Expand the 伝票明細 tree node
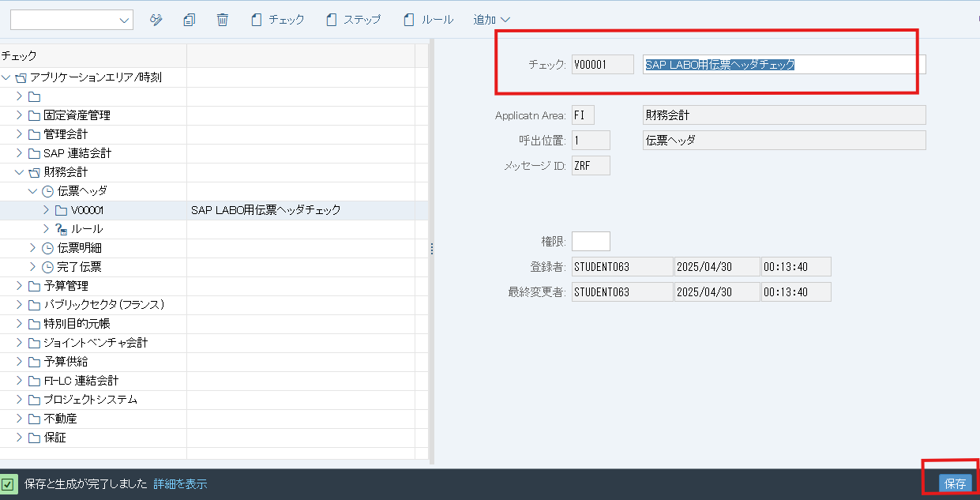The image size is (980, 500). (x=32, y=248)
